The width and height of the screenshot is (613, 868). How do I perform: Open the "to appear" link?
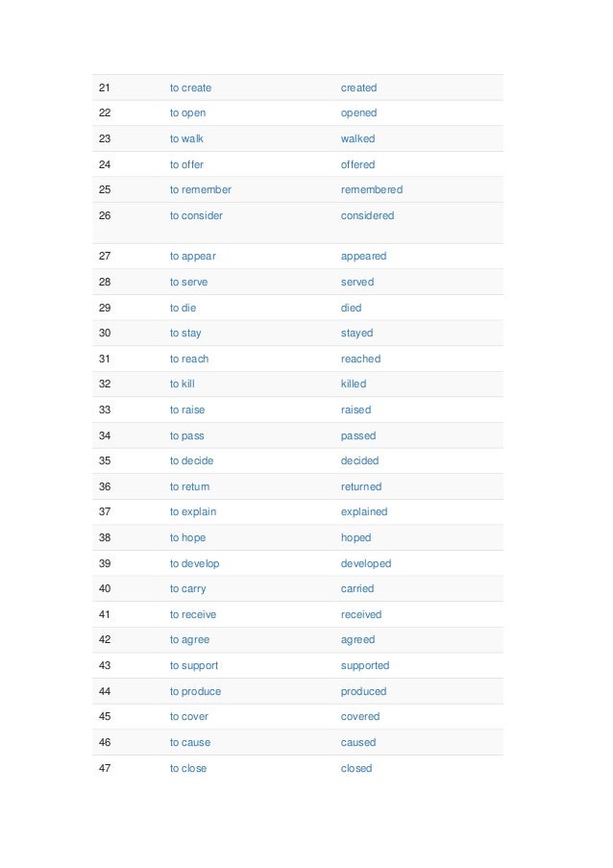coord(192,257)
